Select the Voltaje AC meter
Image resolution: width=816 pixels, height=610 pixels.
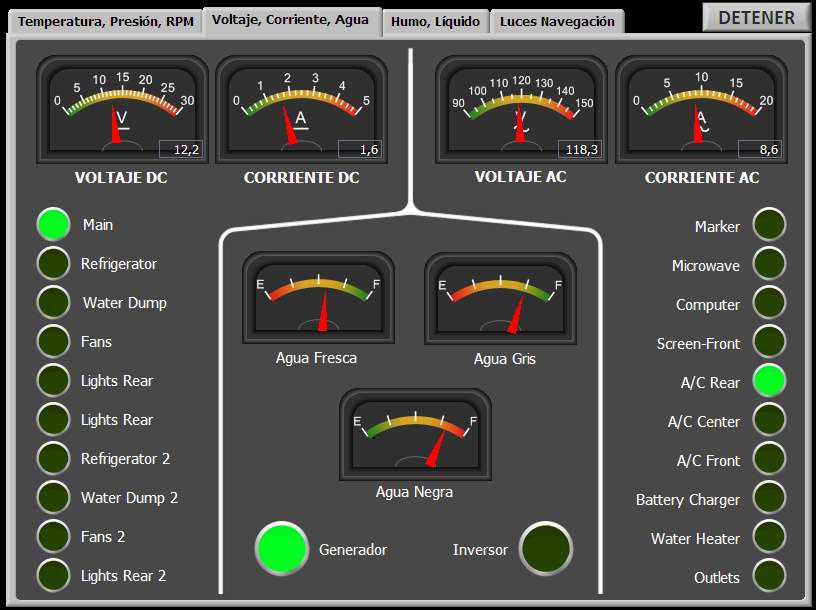click(521, 110)
